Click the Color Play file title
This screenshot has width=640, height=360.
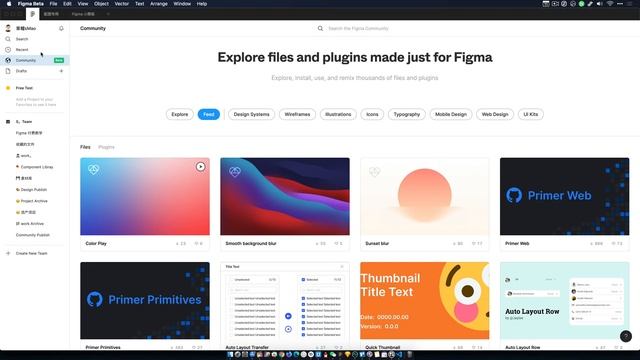click(x=96, y=244)
